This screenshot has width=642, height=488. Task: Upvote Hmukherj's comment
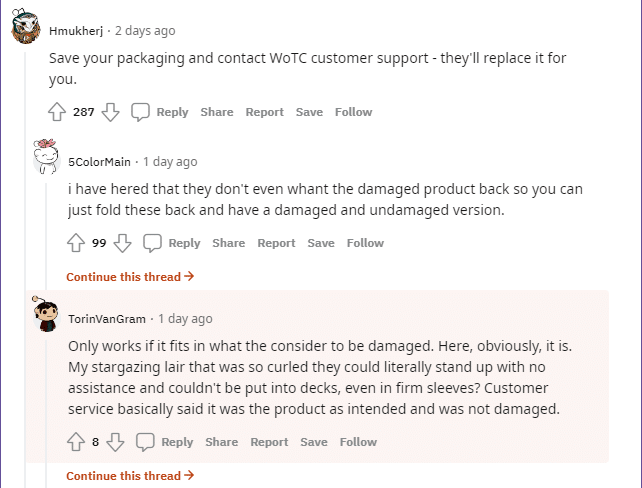(x=57, y=112)
